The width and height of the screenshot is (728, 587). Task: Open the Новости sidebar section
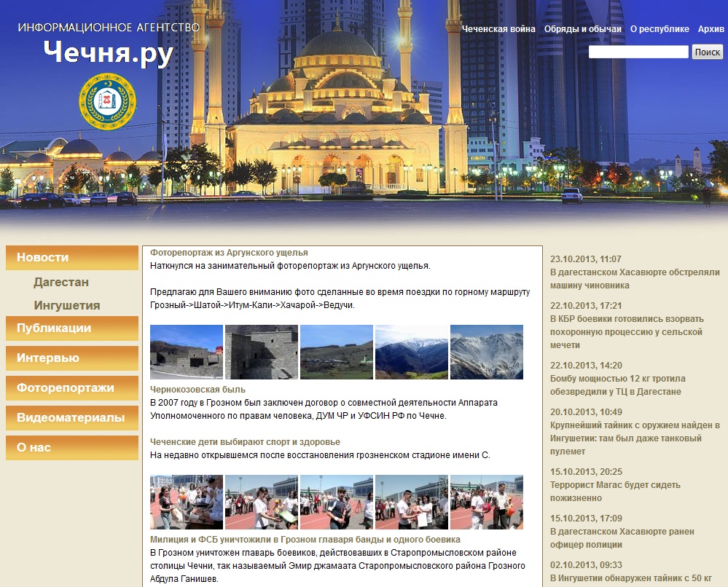click(72, 258)
